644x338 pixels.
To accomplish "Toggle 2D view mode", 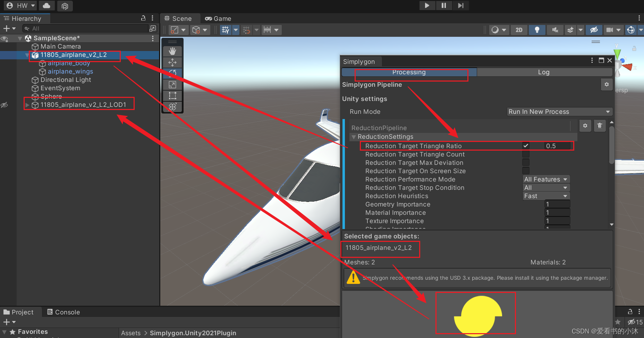I will [x=519, y=30].
